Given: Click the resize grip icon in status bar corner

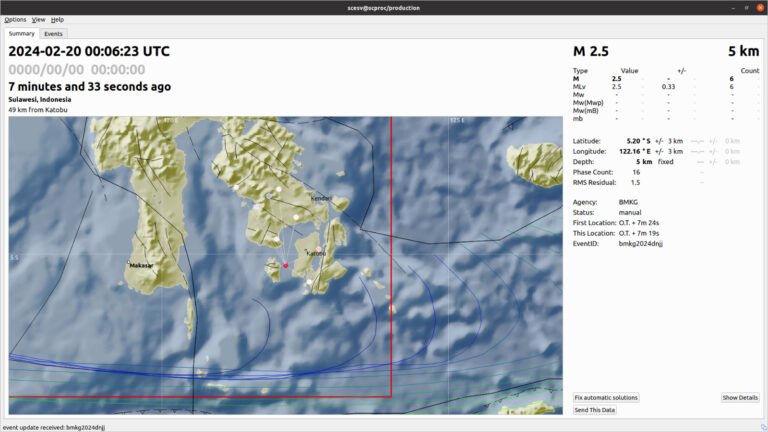Looking at the screenshot, I should 764,428.
